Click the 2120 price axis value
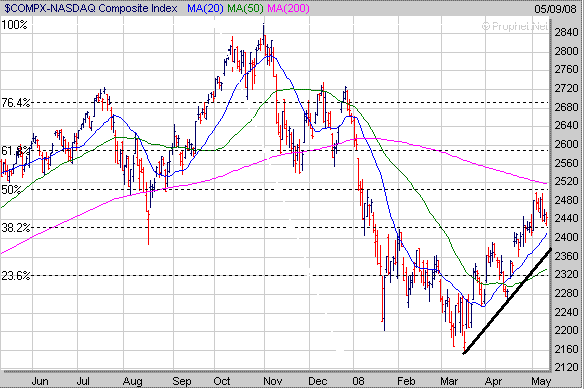This screenshot has height=389, width=584. [x=566, y=368]
